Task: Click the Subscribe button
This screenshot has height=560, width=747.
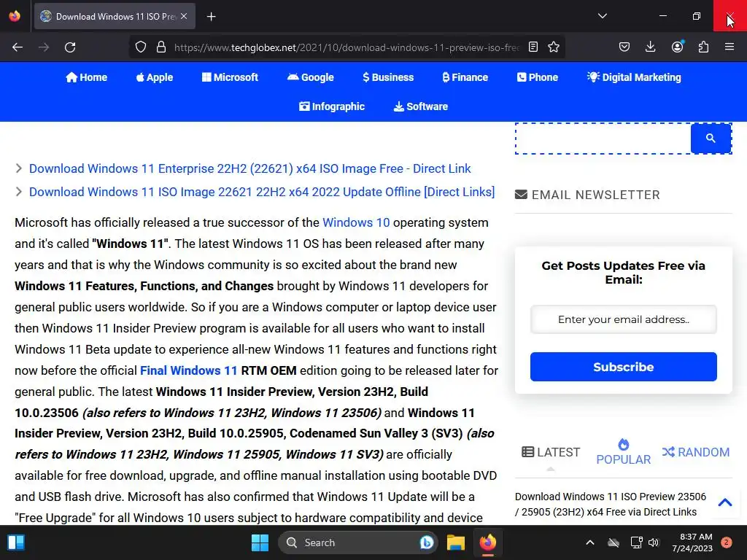Action: pos(624,367)
